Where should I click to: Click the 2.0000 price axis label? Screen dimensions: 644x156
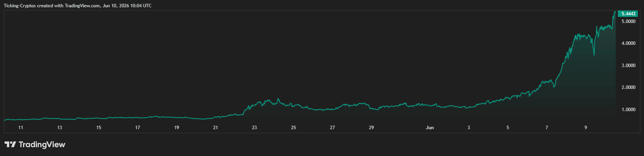click(628, 87)
